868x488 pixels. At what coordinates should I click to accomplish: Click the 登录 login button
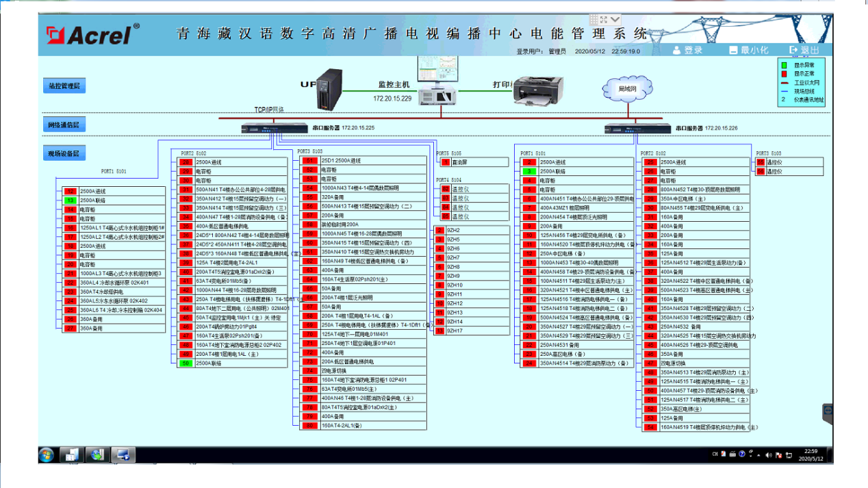click(688, 50)
